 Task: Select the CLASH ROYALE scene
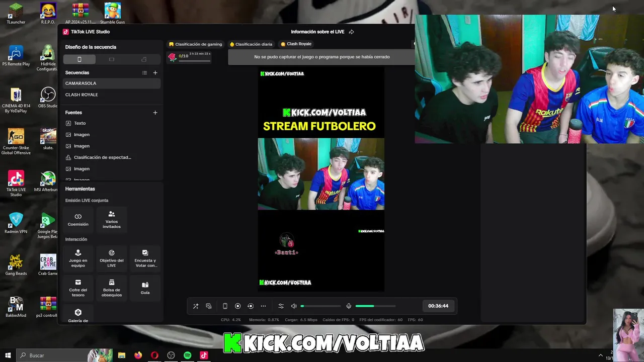112,95
